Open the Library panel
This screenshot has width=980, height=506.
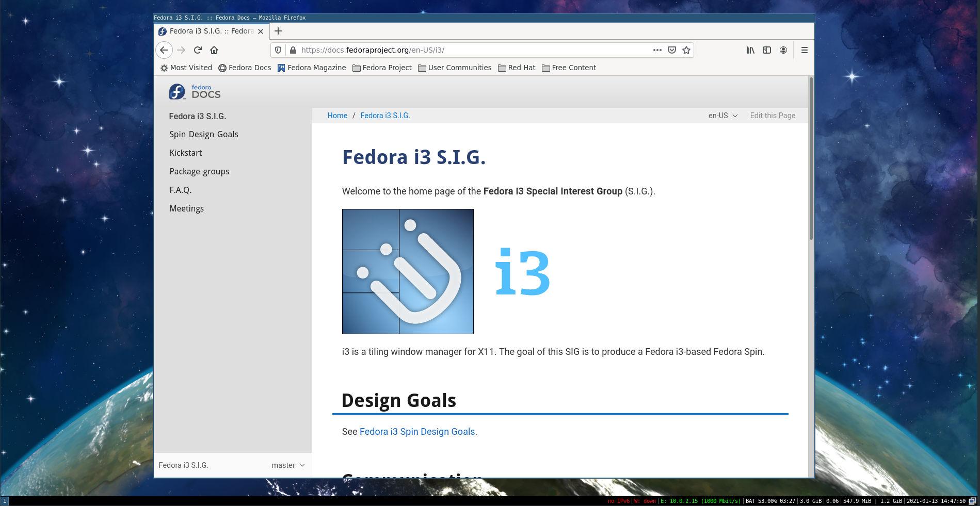(x=750, y=50)
